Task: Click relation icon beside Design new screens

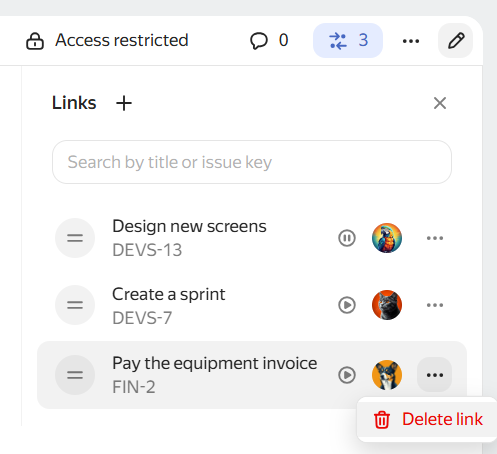Action: click(75, 238)
